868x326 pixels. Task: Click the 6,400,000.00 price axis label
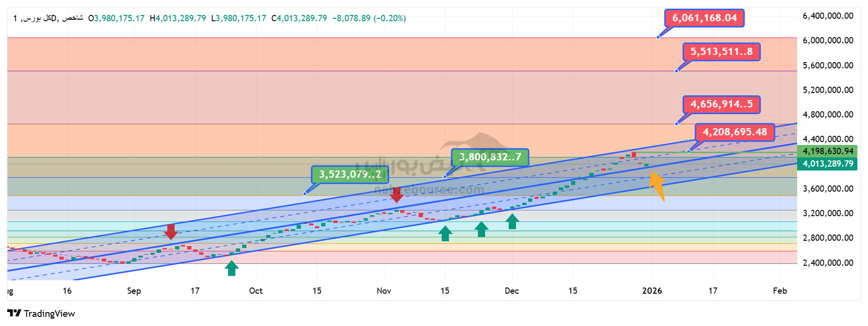click(x=827, y=16)
